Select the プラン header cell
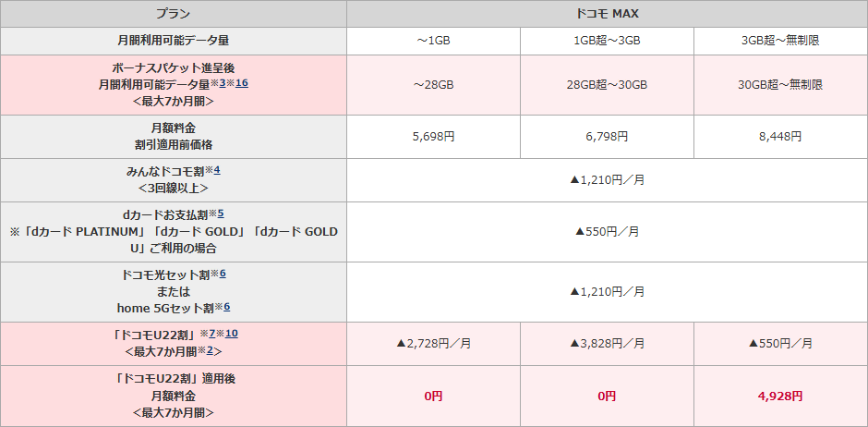This screenshot has width=868, height=427. coord(173,14)
